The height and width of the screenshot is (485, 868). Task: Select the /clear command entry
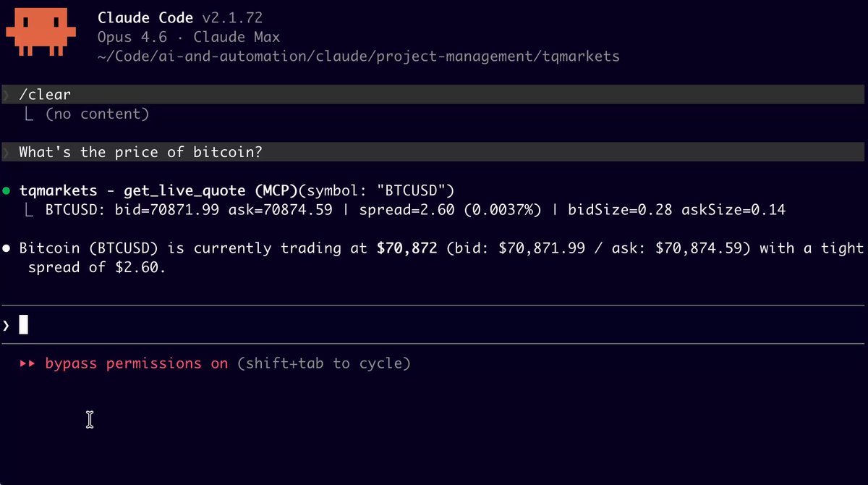[x=433, y=95]
